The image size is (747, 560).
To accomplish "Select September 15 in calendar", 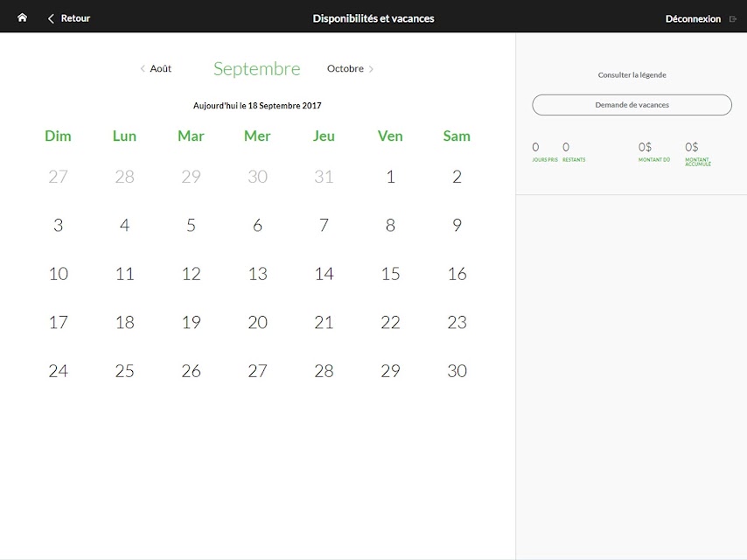I will click(390, 274).
